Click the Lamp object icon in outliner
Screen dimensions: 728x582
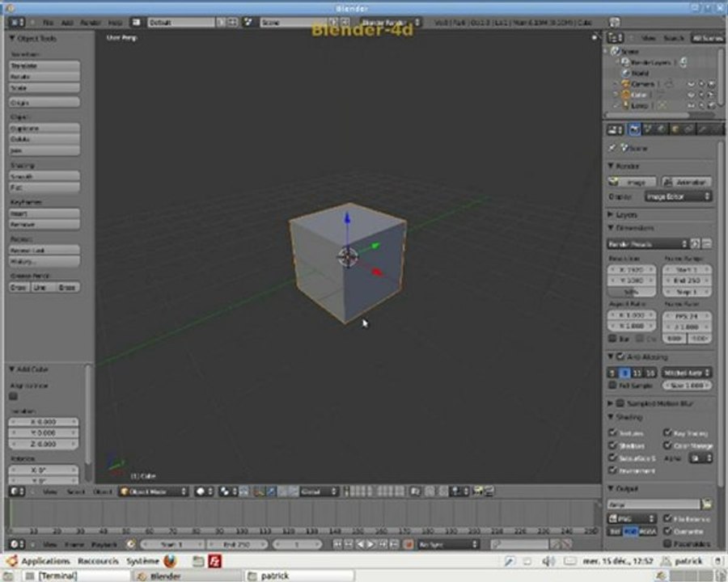(626, 105)
